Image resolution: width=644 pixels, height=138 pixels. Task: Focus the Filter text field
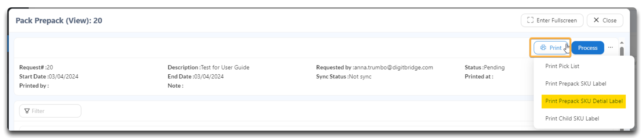50,111
